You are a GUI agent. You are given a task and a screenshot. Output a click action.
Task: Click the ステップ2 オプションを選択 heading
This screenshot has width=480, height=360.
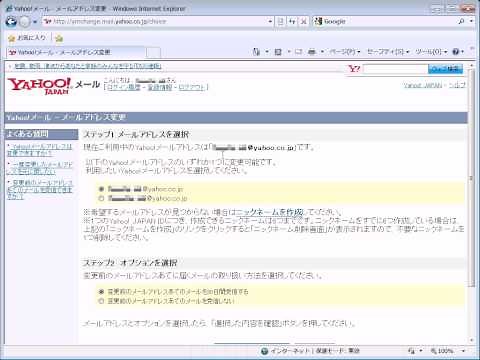130,263
